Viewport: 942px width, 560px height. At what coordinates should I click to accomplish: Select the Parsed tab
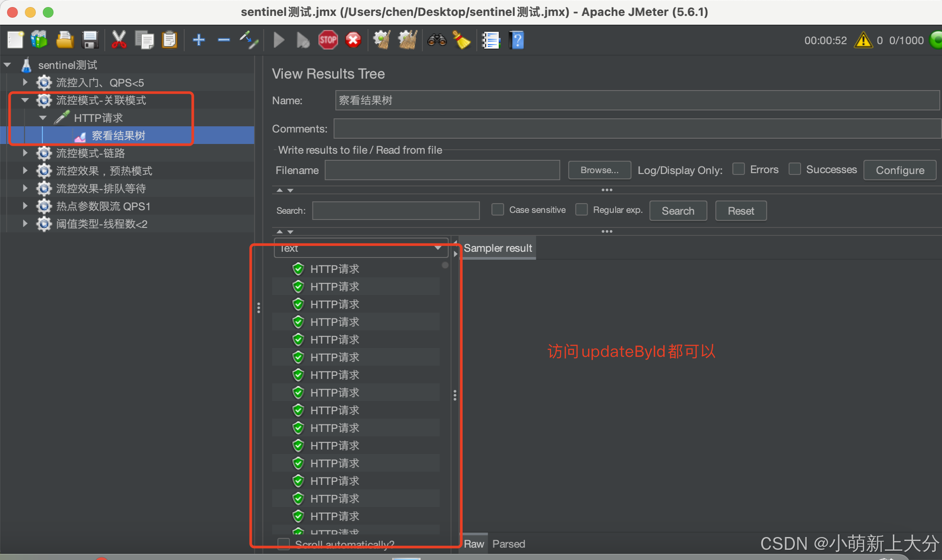[509, 544]
